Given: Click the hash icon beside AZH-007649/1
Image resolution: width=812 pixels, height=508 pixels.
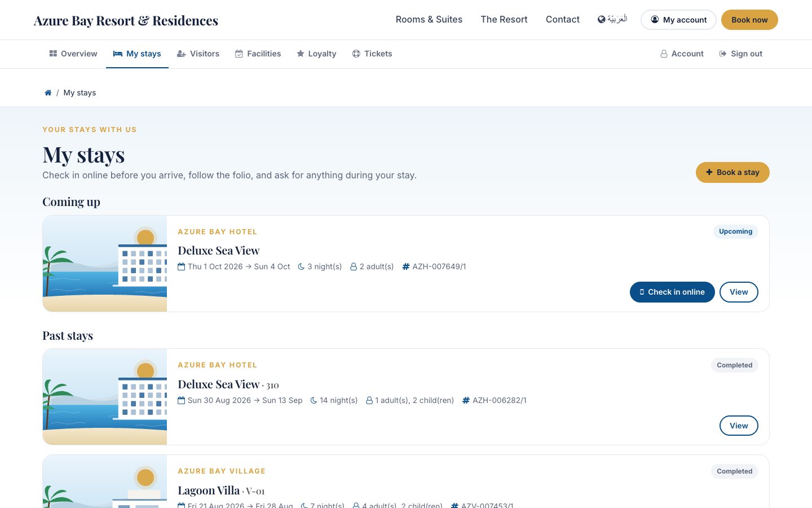Looking at the screenshot, I should tap(406, 266).
